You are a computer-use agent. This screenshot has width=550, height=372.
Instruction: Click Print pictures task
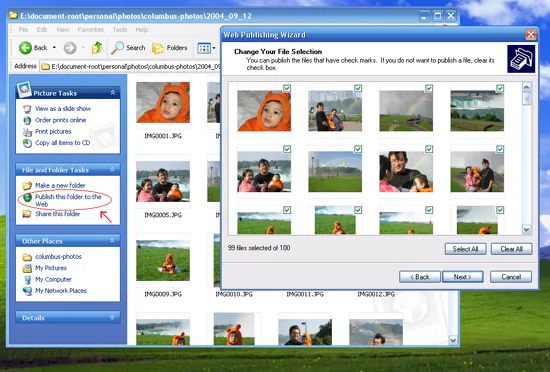click(x=53, y=131)
